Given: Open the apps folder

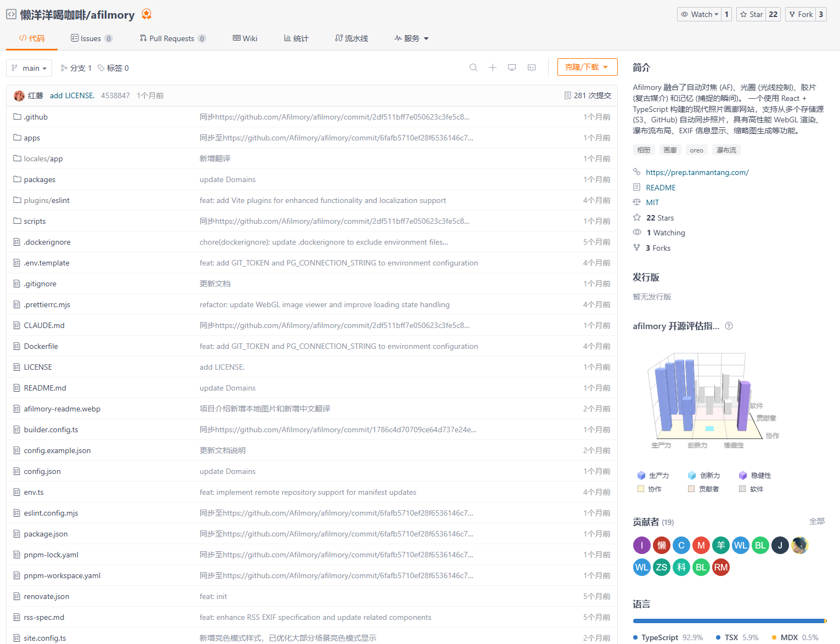Looking at the screenshot, I should tap(32, 138).
